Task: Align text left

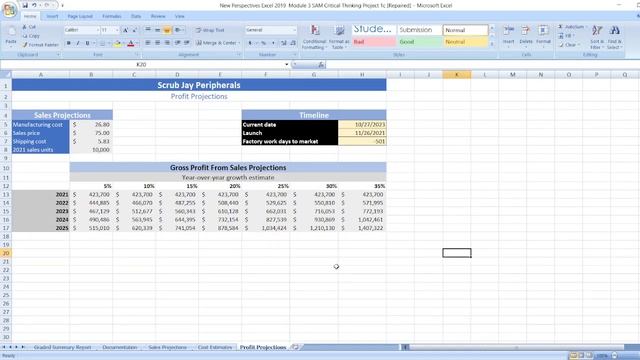Action: click(x=148, y=43)
